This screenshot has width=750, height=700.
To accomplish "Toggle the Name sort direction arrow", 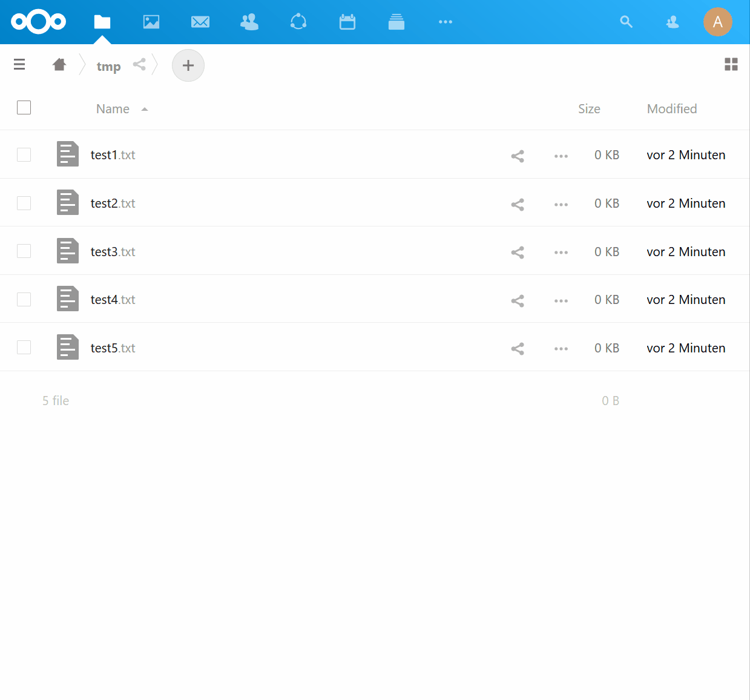I will pos(145,110).
